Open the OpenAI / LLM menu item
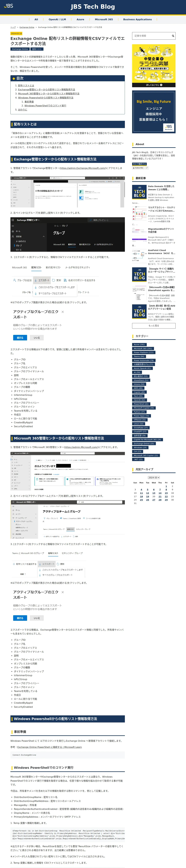This screenshot has width=186, height=868. pos(57,20)
